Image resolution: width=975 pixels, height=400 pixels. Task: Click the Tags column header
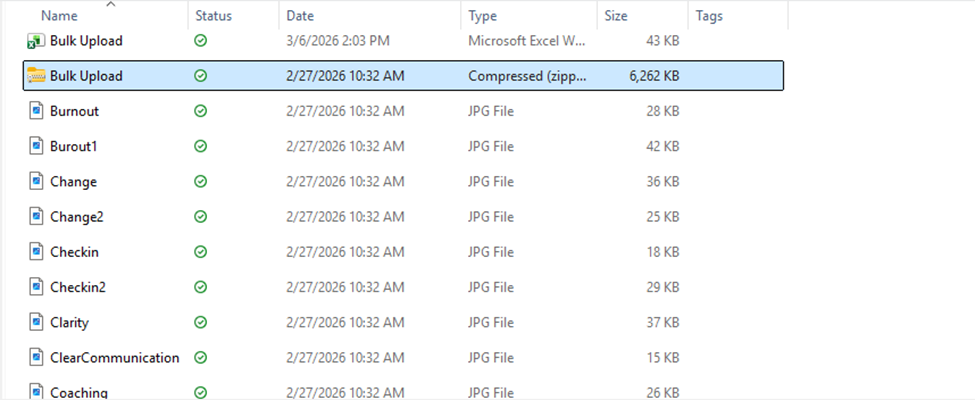709,16
